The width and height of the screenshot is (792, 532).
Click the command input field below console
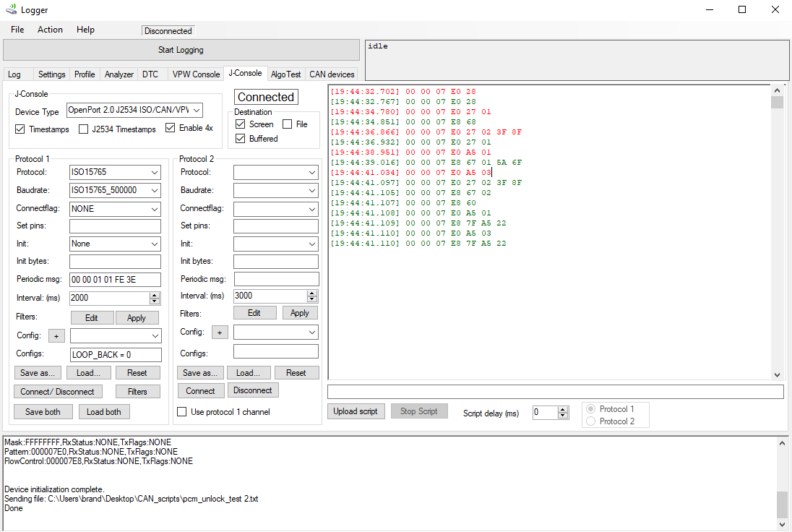point(556,392)
